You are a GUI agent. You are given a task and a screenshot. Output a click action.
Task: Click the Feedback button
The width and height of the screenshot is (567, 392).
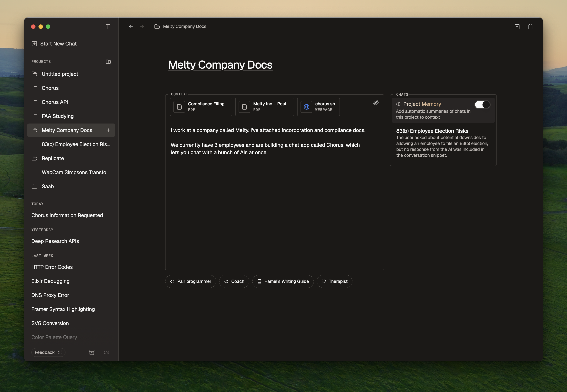tap(48, 352)
